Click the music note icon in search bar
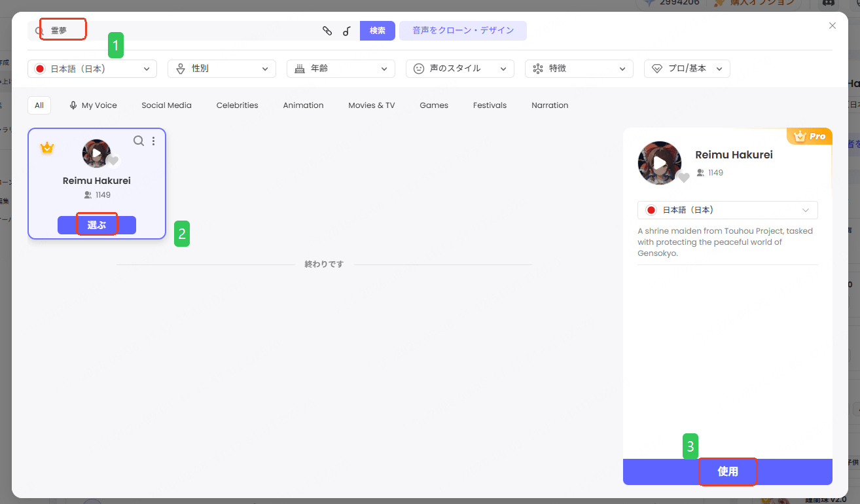 tap(347, 31)
